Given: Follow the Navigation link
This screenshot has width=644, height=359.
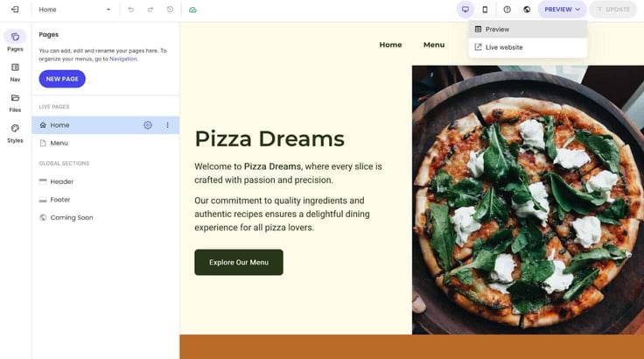Looking at the screenshot, I should tap(122, 59).
